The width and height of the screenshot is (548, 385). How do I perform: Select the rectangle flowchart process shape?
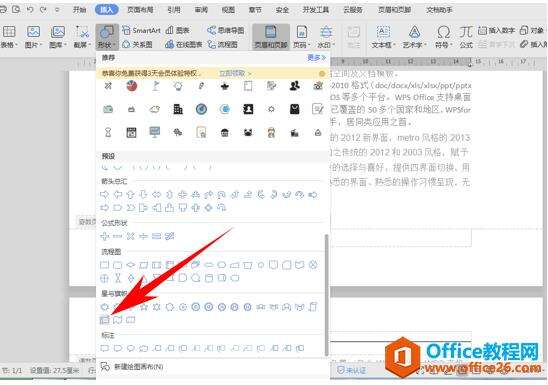click(x=104, y=265)
